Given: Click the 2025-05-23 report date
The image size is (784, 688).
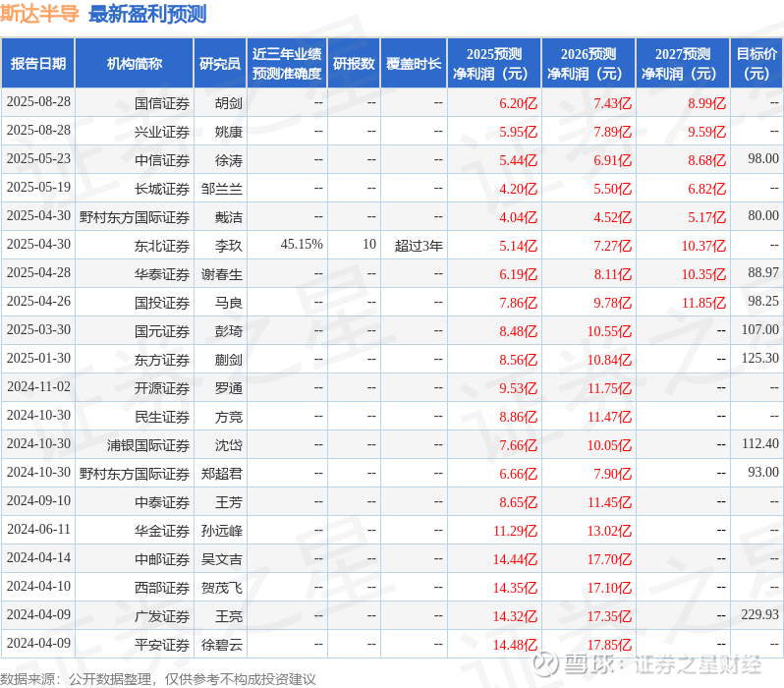Looking at the screenshot, I should point(38,158).
